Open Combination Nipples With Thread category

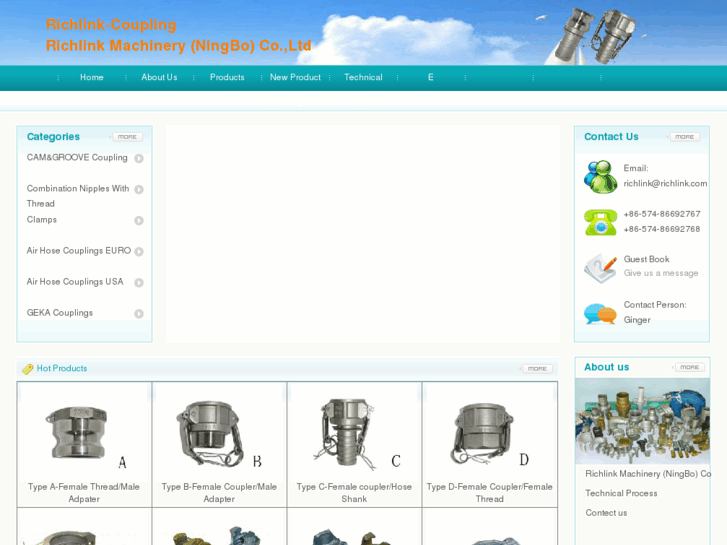78,196
